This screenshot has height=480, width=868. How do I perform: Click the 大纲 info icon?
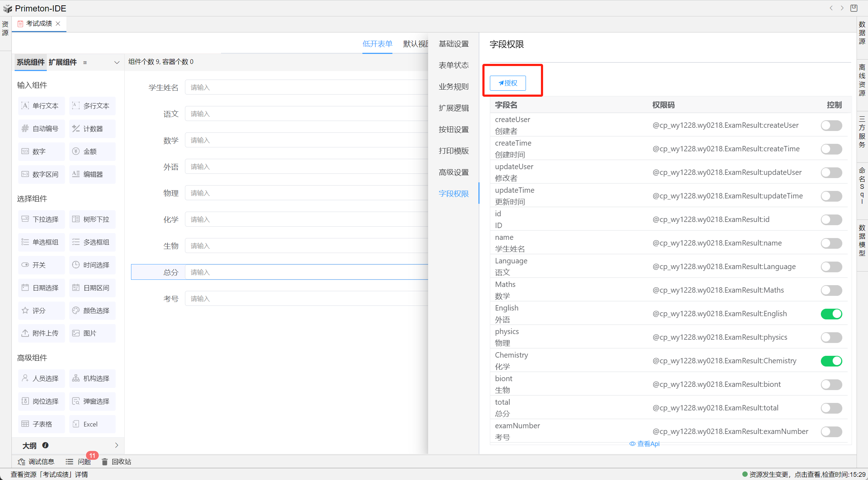[x=45, y=445]
